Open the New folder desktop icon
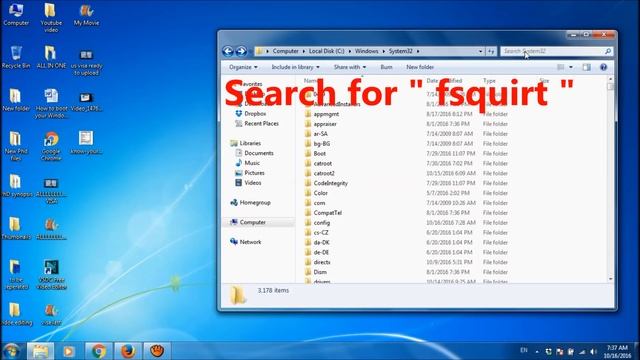 [16, 100]
